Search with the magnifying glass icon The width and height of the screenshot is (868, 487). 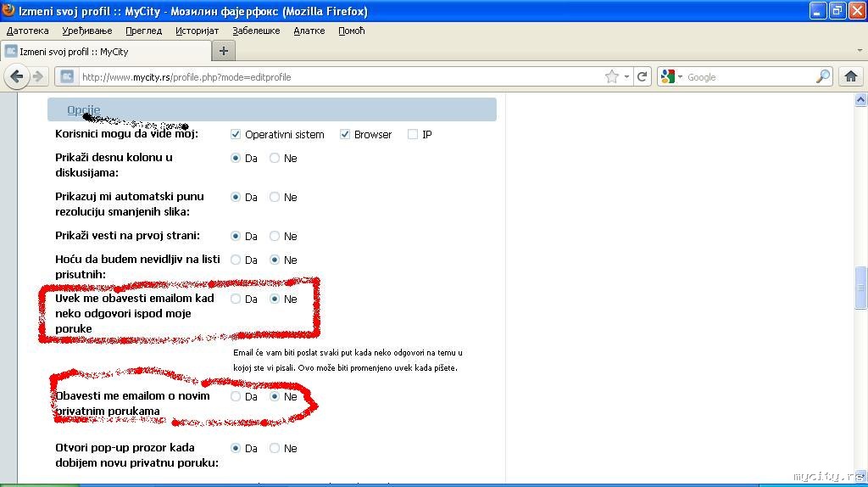[x=823, y=76]
